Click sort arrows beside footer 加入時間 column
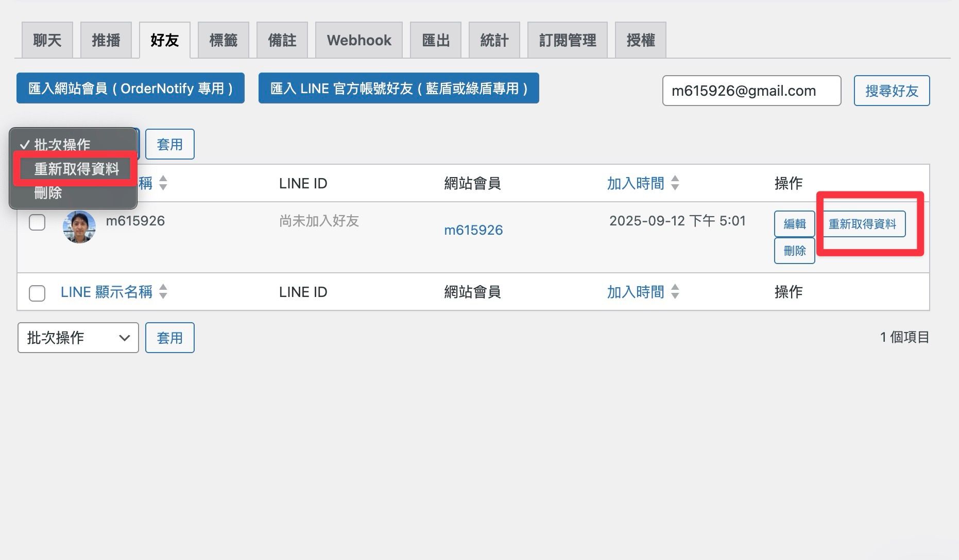Viewport: 959px width, 560px height. (675, 292)
